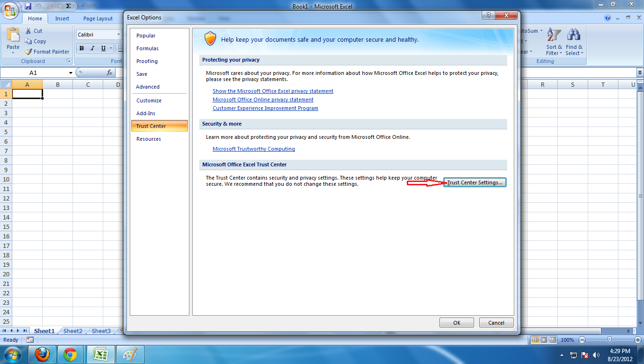Image resolution: width=644 pixels, height=364 pixels.
Task: Open the Paste options dropdown arrow
Action: click(x=13, y=53)
